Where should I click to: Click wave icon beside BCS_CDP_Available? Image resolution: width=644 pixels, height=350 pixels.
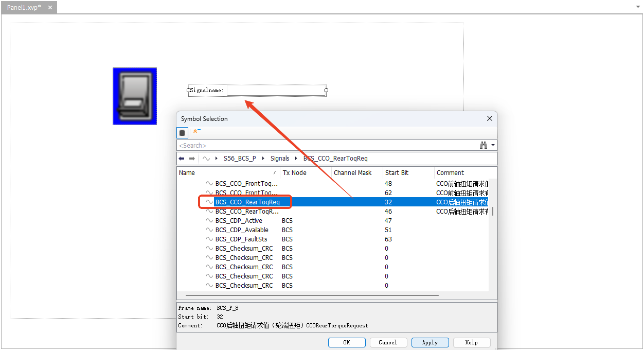point(209,230)
